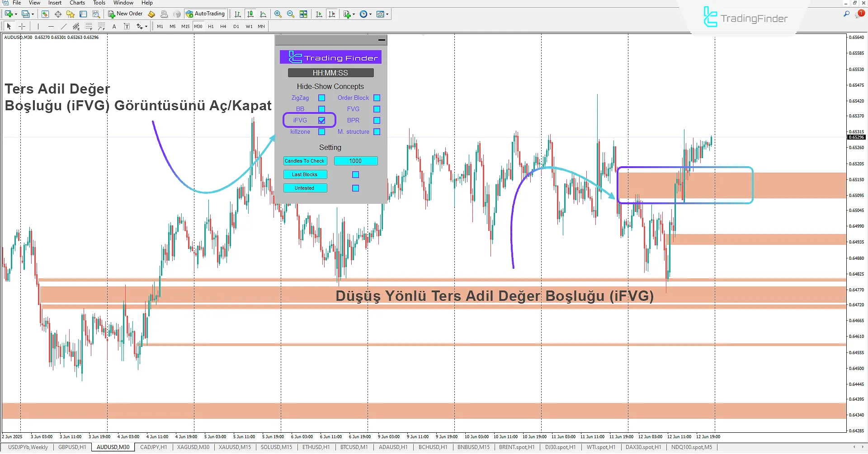The width and height of the screenshot is (868, 454).
Task: Click the Tile Windows grid icon
Action: [x=303, y=14]
